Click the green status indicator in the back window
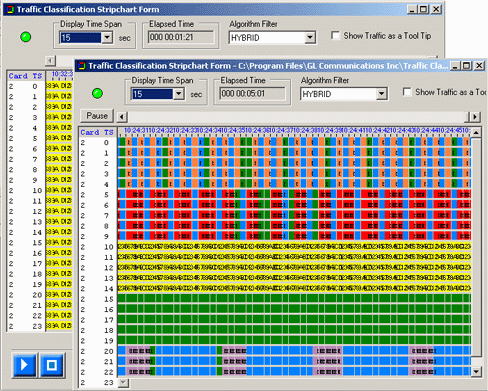The height and width of the screenshot is (391, 488). point(26,37)
